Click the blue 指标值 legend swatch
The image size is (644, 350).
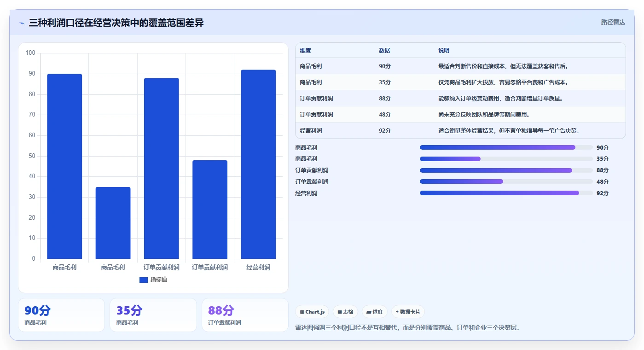click(144, 280)
